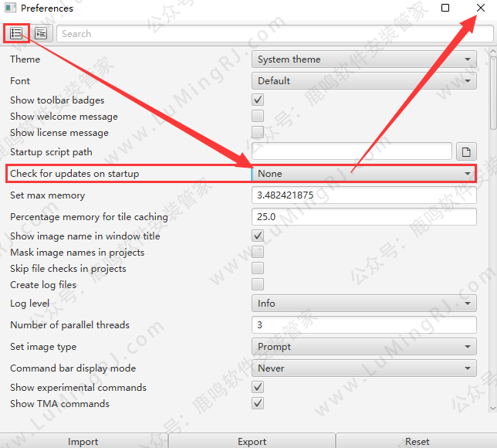This screenshot has height=448, width=497.
Task: Close the Preferences window
Action: (481, 8)
